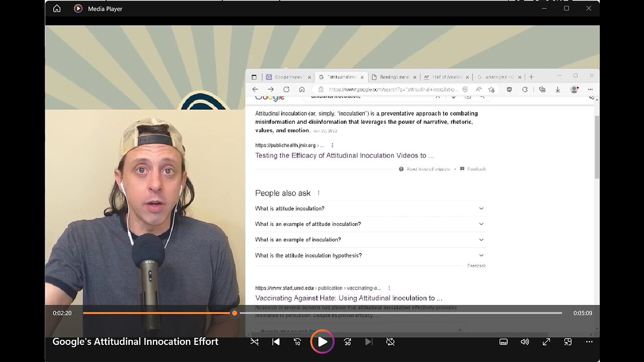Close the Half of America tab
The image size is (644, 362).
pos(467,77)
